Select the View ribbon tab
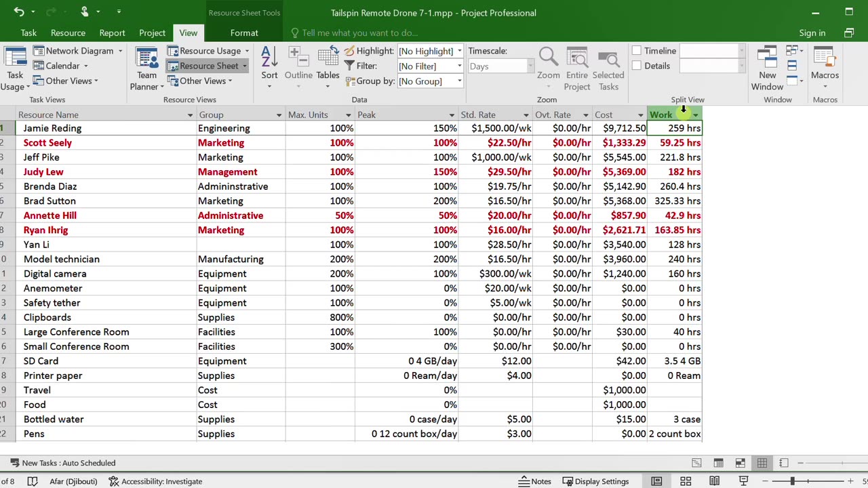Image resolution: width=868 pixels, height=488 pixels. [189, 33]
